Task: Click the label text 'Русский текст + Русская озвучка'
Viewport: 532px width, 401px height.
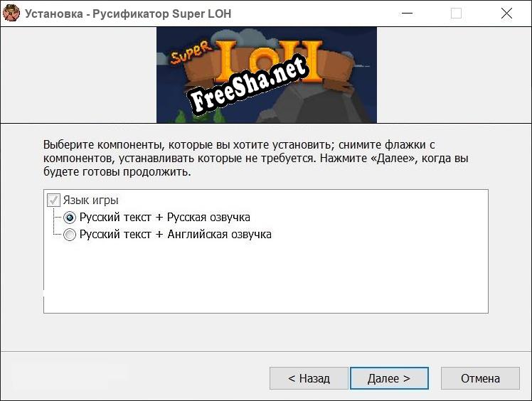Action: 164,217
